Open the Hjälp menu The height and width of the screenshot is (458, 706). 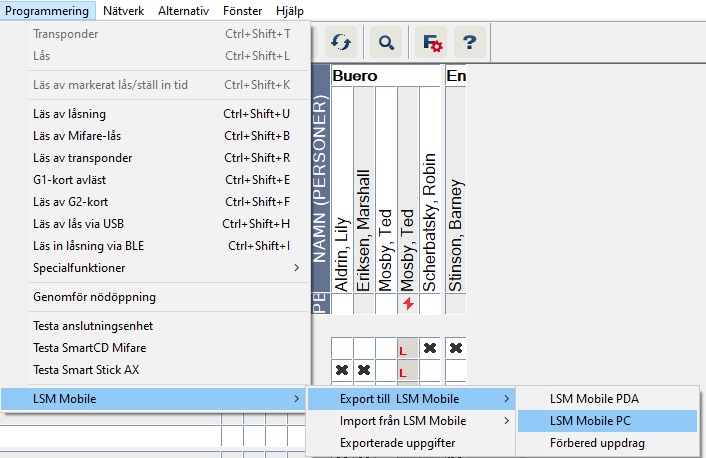tap(288, 11)
